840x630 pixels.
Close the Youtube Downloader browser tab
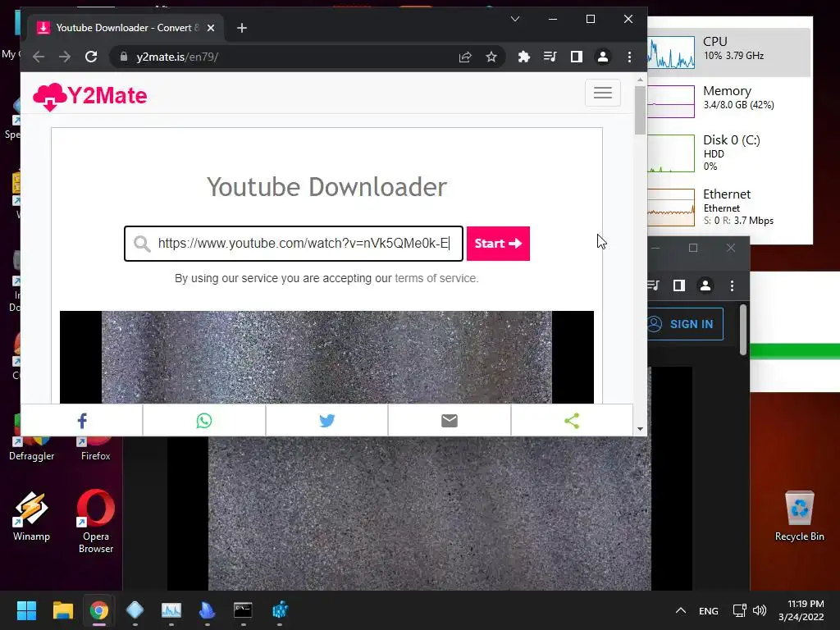pyautogui.click(x=211, y=28)
